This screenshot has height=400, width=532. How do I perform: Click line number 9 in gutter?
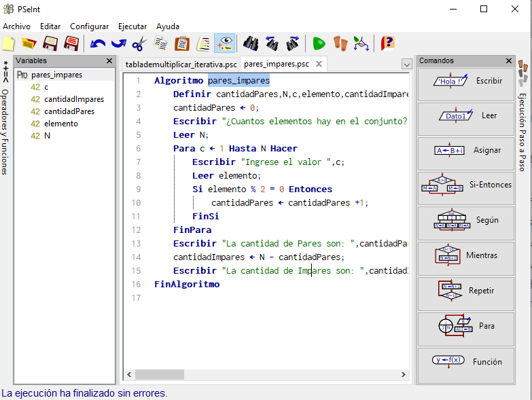(x=139, y=189)
